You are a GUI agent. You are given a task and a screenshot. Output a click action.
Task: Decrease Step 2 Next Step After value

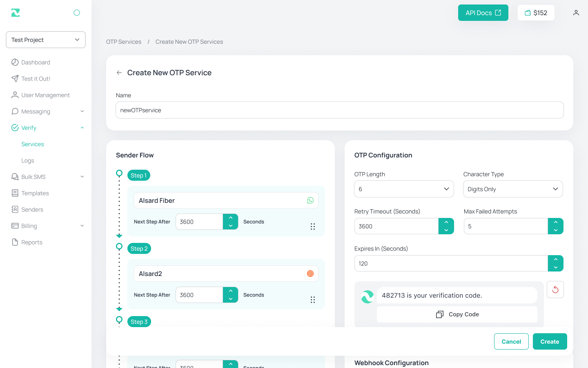click(x=231, y=299)
